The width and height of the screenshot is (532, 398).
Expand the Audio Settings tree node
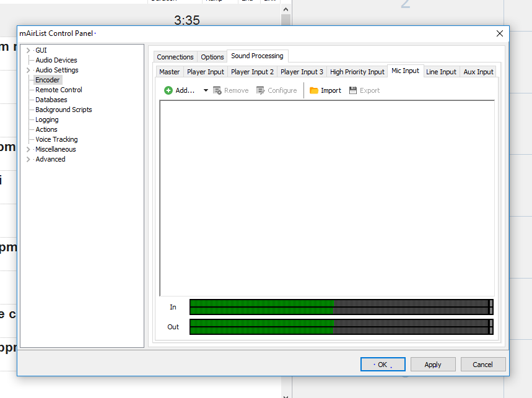point(28,70)
